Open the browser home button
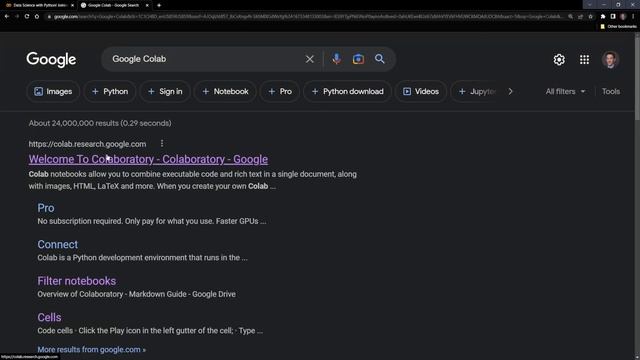 pos(37,16)
